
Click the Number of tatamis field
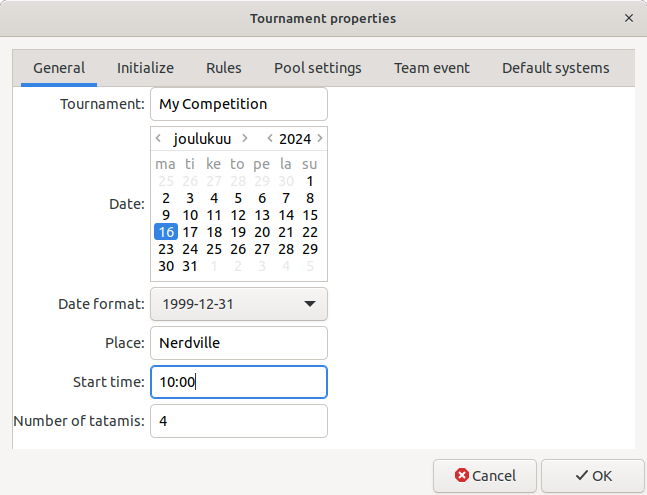point(238,421)
